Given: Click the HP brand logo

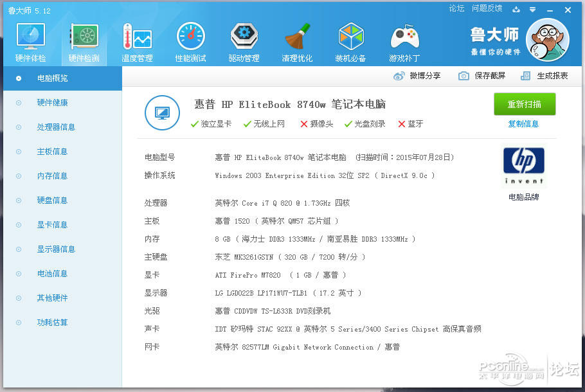Looking at the screenshot, I should [524, 166].
